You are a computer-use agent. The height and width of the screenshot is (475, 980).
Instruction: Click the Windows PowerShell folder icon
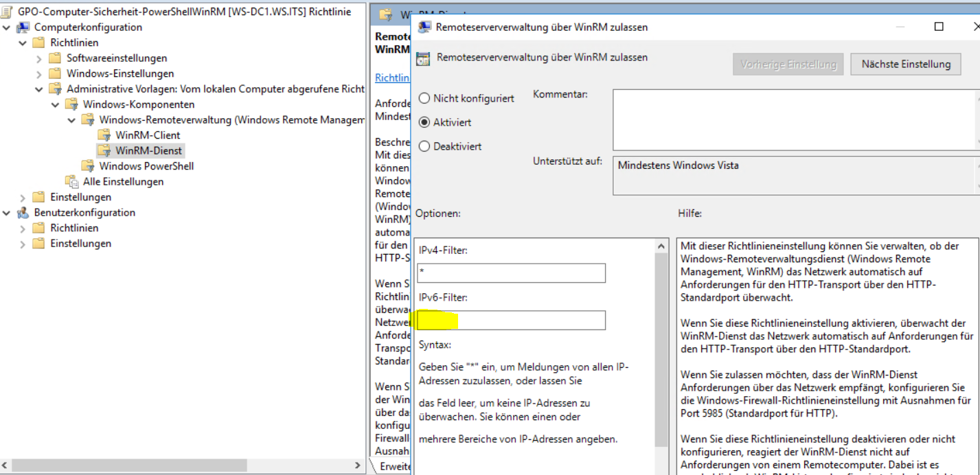click(x=88, y=166)
